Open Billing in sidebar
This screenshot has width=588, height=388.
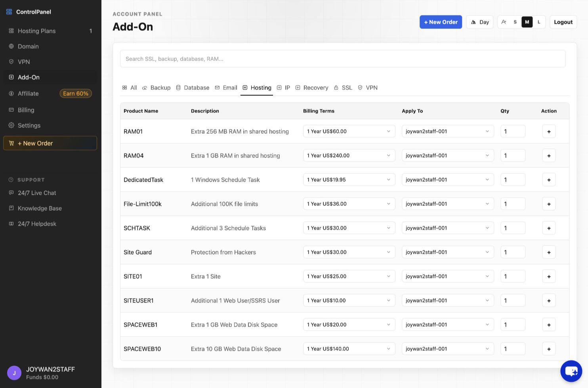coord(50,110)
